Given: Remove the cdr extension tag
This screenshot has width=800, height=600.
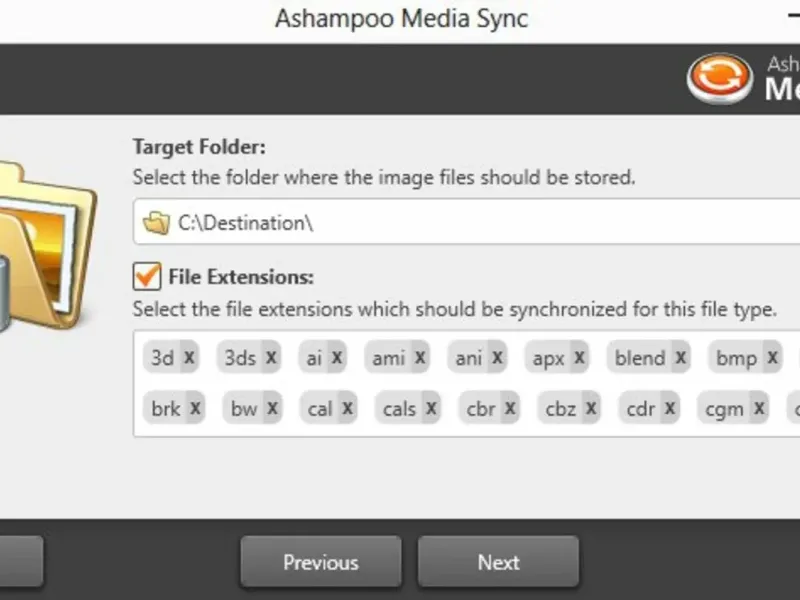Looking at the screenshot, I should pyautogui.click(x=670, y=408).
